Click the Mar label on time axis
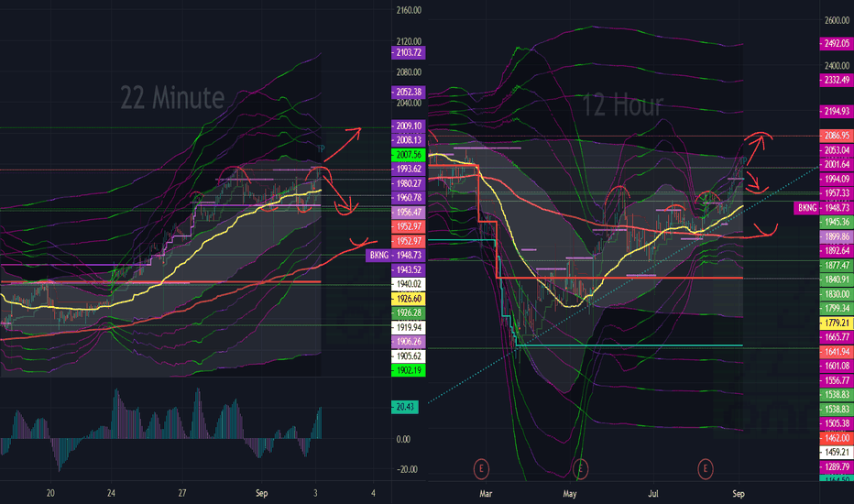This screenshot has height=504, width=854. 486,494
